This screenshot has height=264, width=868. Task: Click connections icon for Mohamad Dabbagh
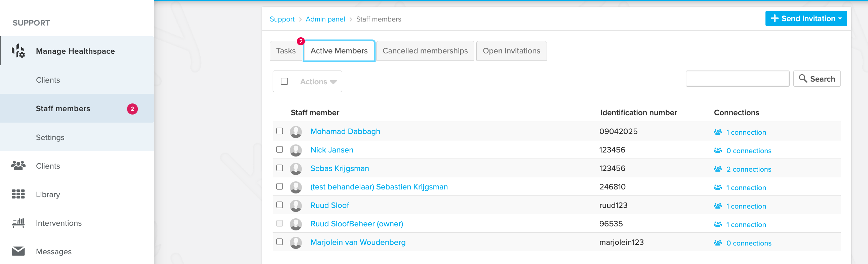click(718, 132)
